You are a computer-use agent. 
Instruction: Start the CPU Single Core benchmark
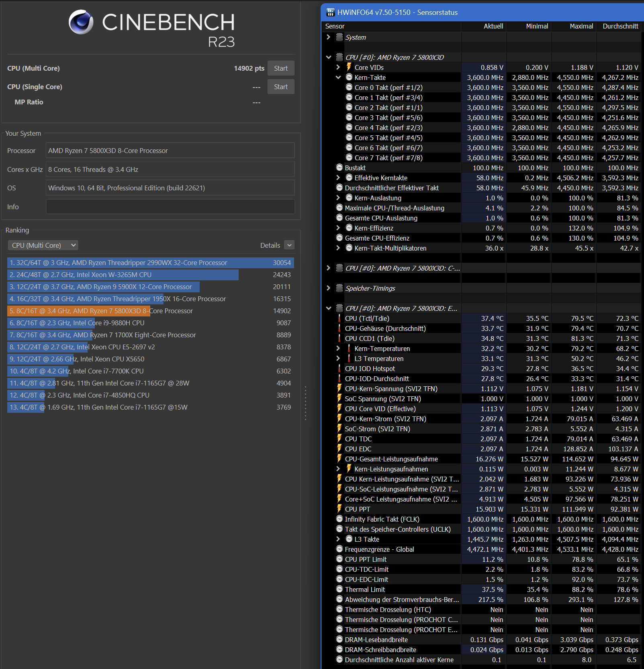[281, 87]
